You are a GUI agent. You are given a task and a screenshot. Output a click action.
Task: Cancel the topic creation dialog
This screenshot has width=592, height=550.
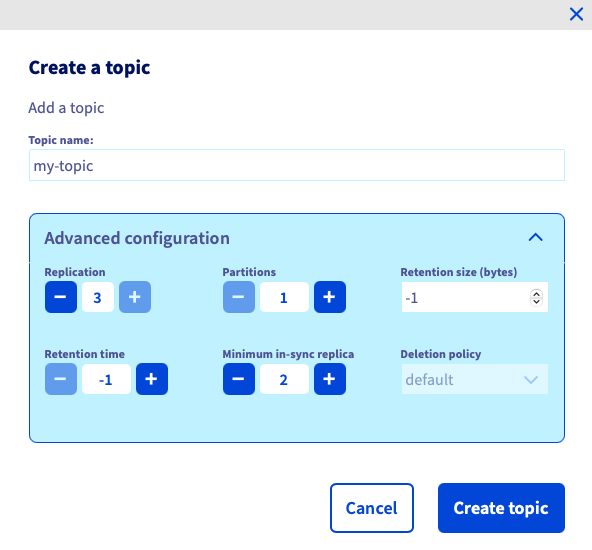(372, 508)
